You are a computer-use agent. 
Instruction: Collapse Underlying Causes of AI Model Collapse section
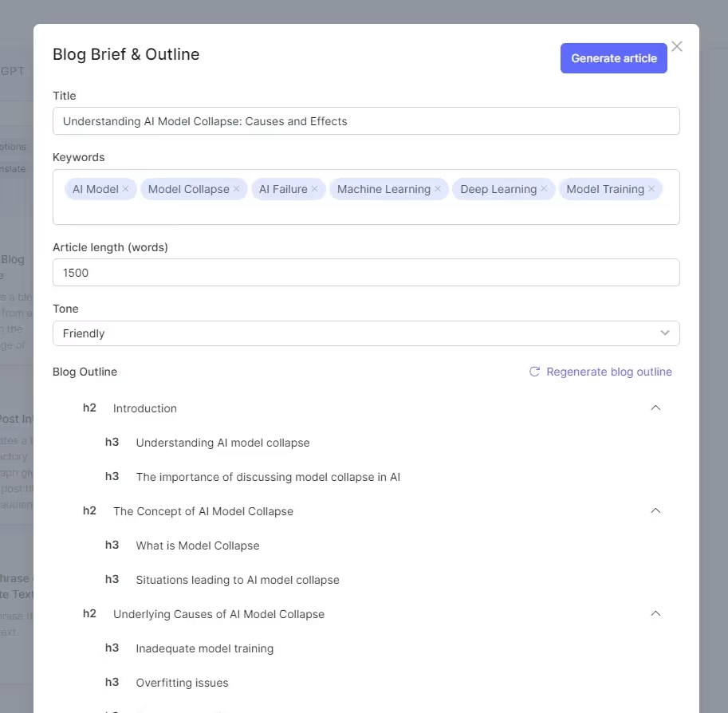point(655,613)
